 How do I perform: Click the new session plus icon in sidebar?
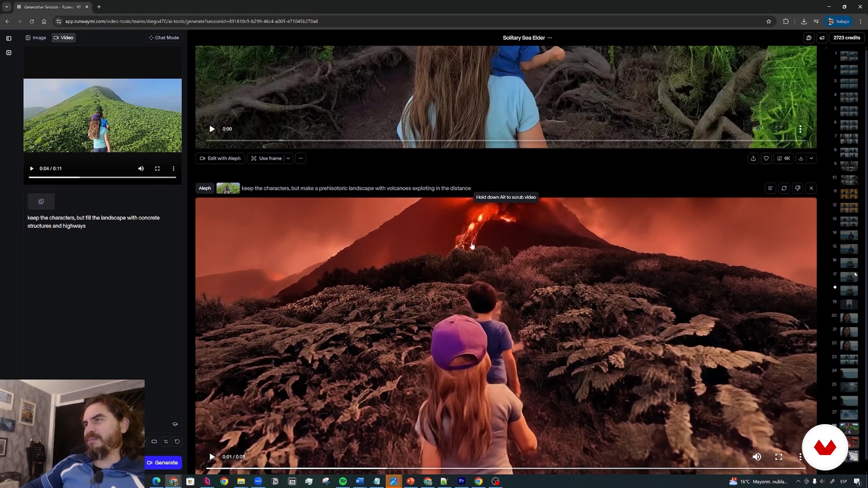(9, 53)
